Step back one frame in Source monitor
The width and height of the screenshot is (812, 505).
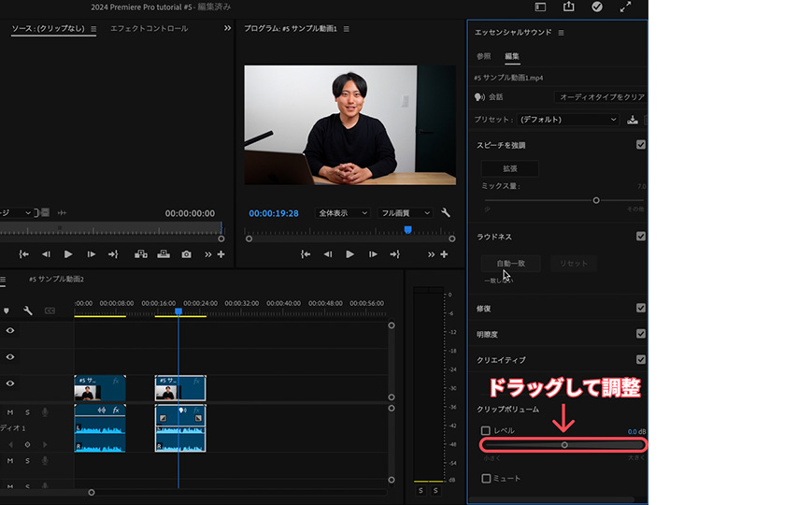pos(46,254)
